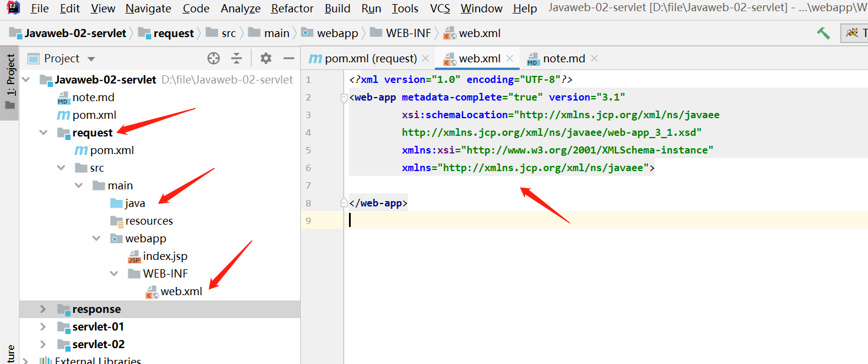Collapse the Javaweb-02-servlet root node
The image size is (868, 364).
click(26, 79)
